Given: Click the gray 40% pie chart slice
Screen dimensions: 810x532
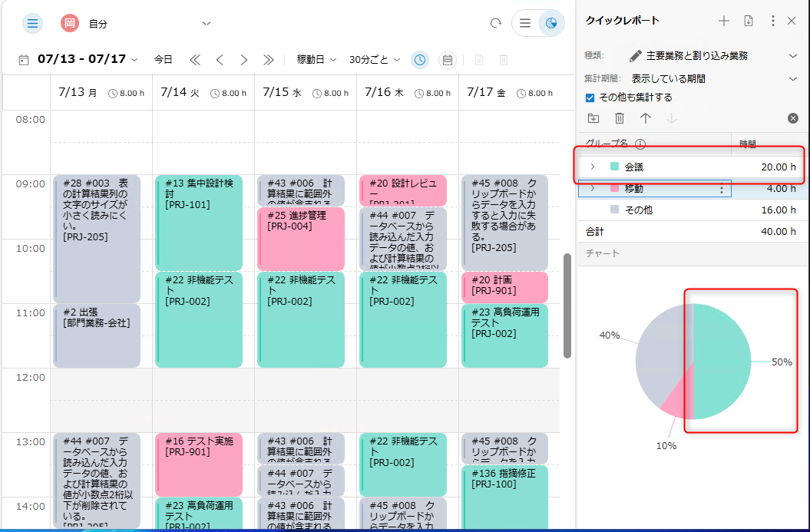Looking at the screenshot, I should 661,356.
